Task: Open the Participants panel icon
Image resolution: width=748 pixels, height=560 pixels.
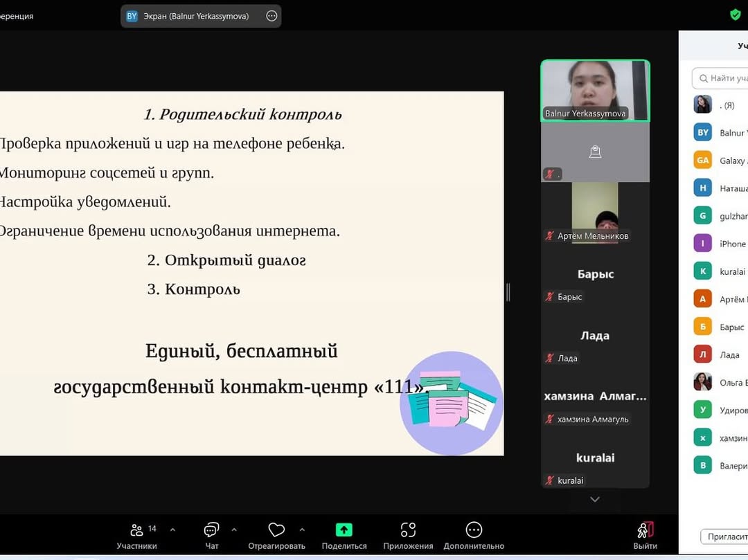Action: (136, 530)
